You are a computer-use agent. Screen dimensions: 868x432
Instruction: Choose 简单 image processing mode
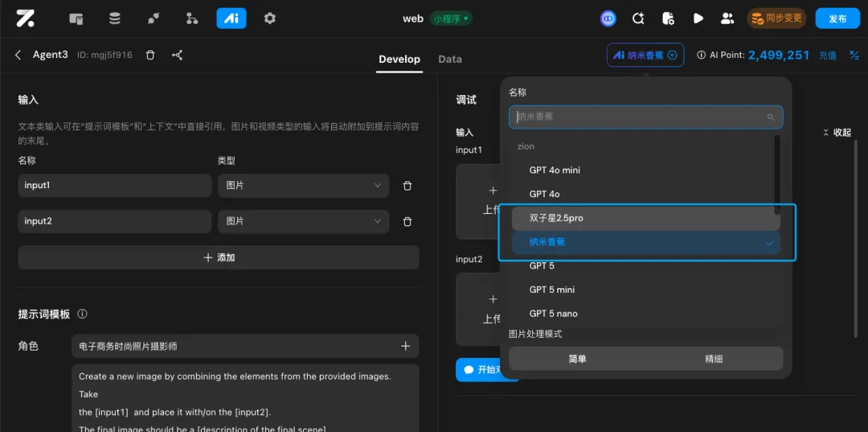coord(577,359)
